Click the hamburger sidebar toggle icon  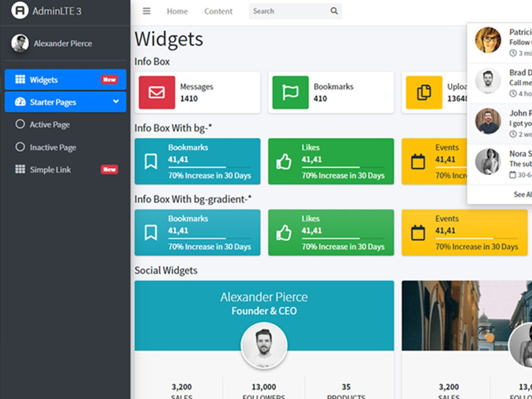(x=146, y=11)
